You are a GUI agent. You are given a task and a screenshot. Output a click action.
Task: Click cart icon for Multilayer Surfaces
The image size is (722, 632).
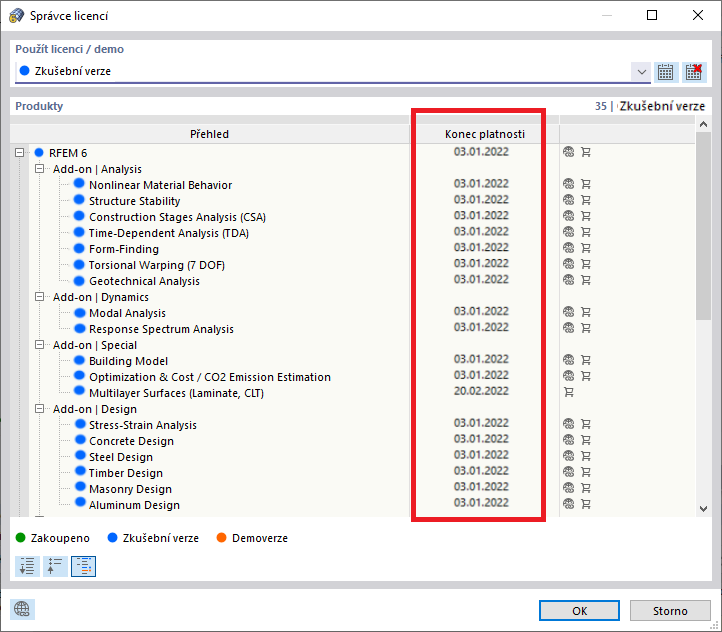pyautogui.click(x=569, y=392)
